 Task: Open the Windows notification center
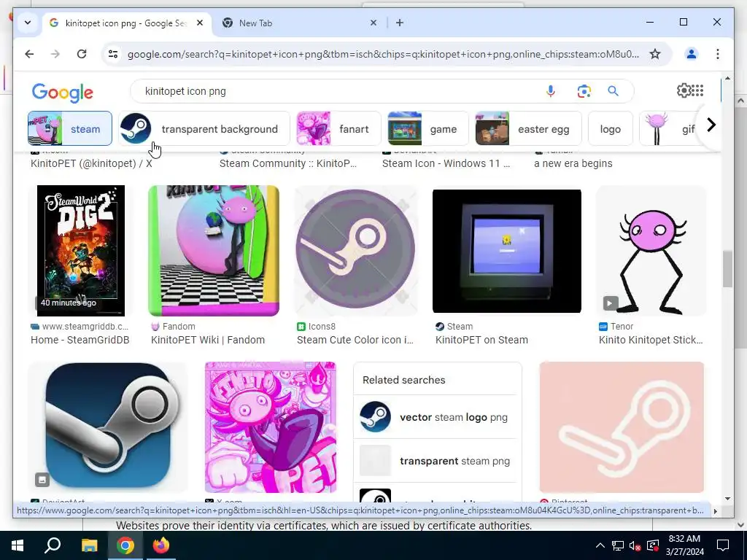tap(723, 545)
